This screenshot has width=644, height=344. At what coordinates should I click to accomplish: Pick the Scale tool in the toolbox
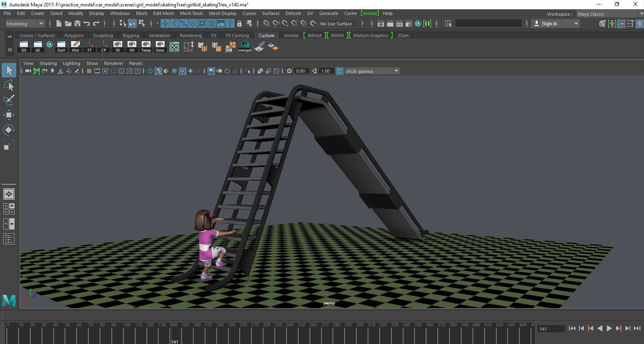coord(9,144)
